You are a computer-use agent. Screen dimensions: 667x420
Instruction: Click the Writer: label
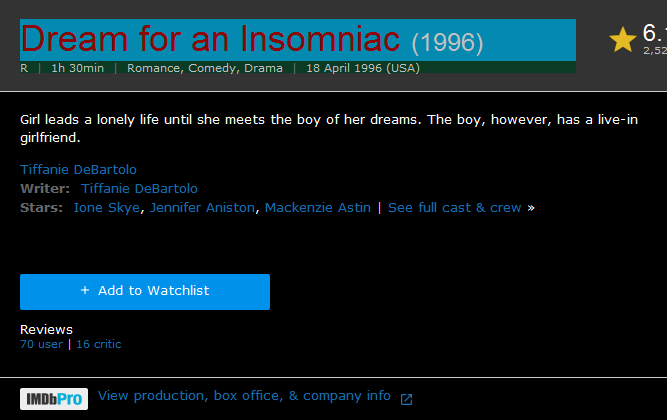pyautogui.click(x=45, y=189)
